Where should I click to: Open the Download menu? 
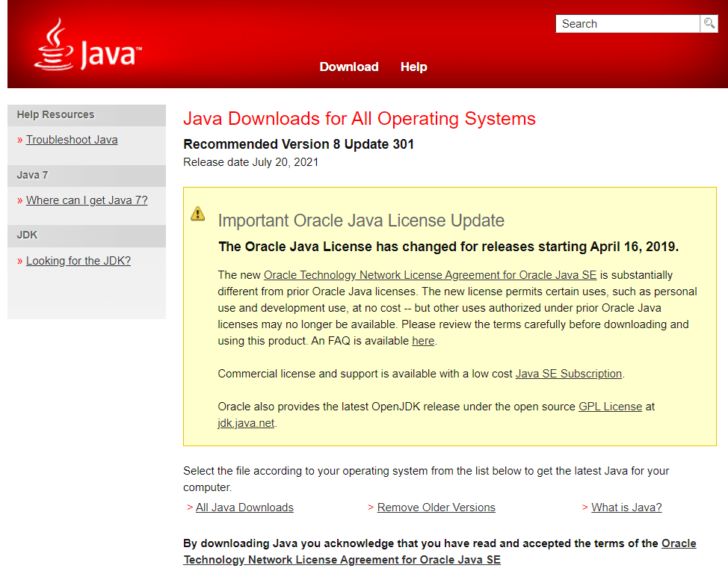pyautogui.click(x=348, y=67)
